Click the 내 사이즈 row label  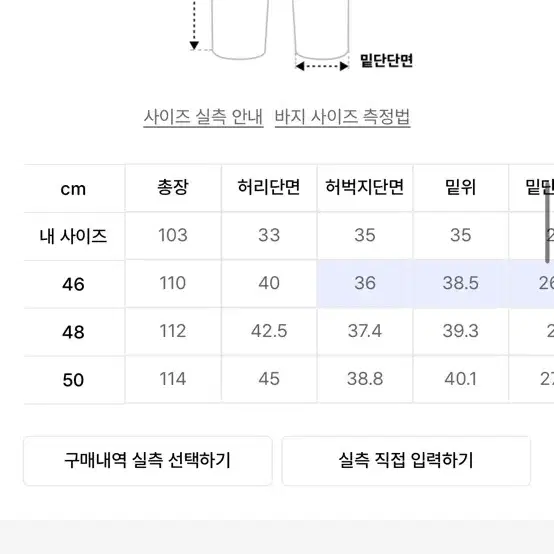coord(73,236)
